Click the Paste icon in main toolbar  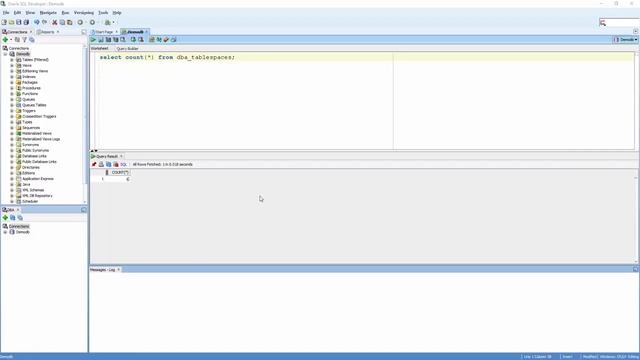(x=69, y=22)
